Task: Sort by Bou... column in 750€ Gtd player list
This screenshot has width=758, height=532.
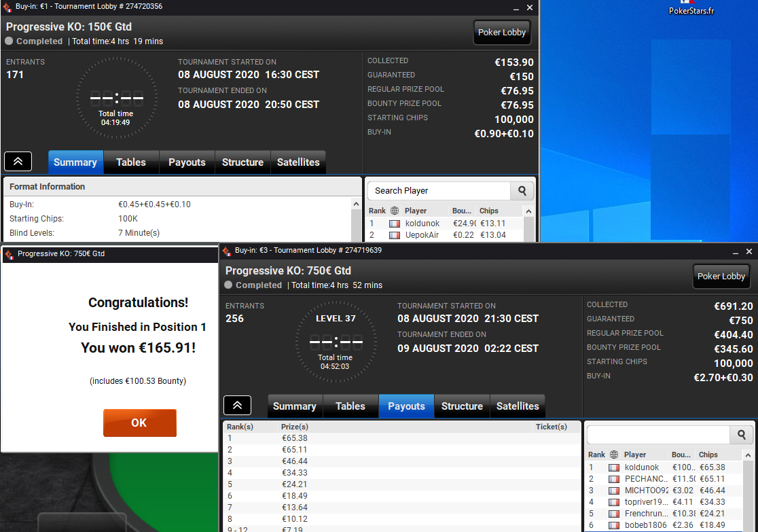Action: pos(681,455)
